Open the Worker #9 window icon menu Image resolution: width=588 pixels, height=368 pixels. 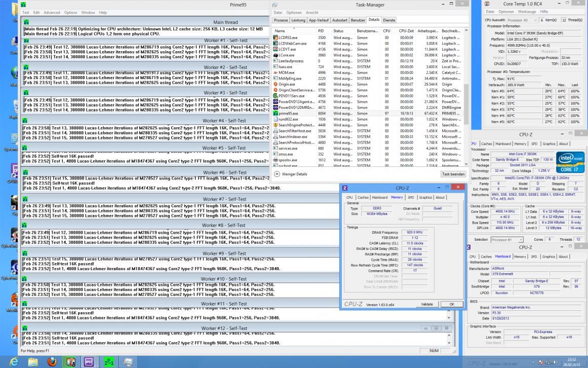tap(25, 253)
